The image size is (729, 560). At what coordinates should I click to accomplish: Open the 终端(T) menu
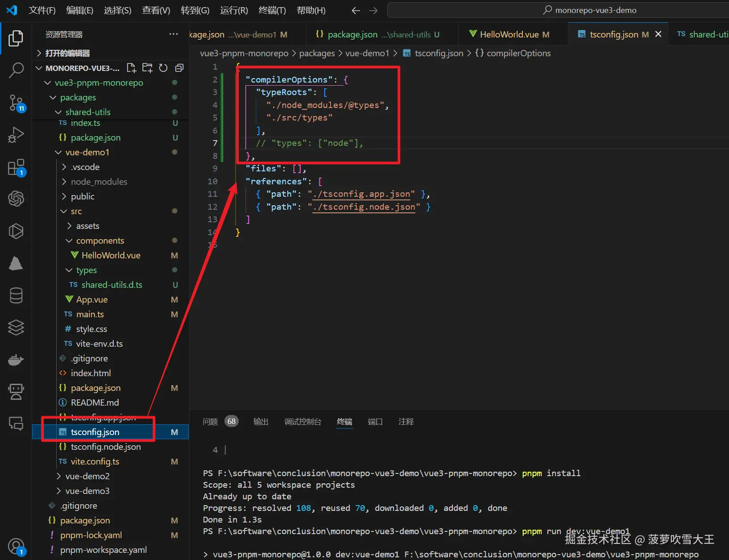point(272,10)
